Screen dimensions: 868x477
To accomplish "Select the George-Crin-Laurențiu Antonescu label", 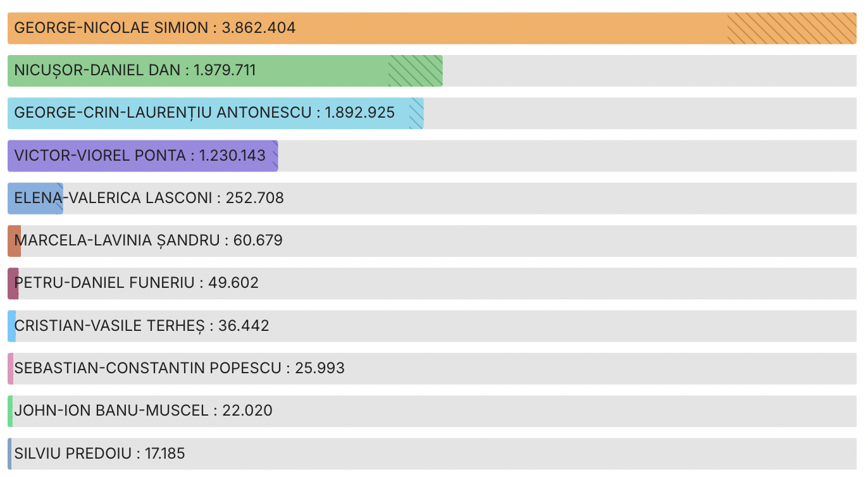I will 163,113.
